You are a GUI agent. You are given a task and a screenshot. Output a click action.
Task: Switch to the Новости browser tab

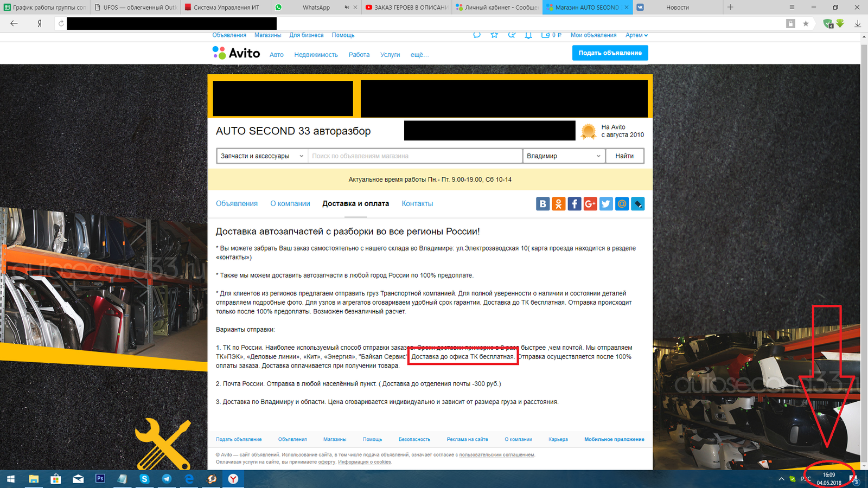(678, 7)
